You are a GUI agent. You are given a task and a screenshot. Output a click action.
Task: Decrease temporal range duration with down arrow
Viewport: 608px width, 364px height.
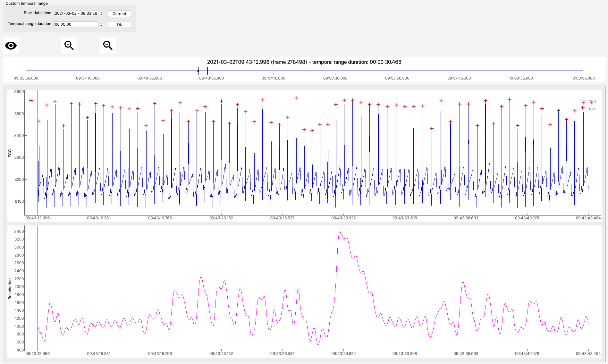click(x=101, y=26)
